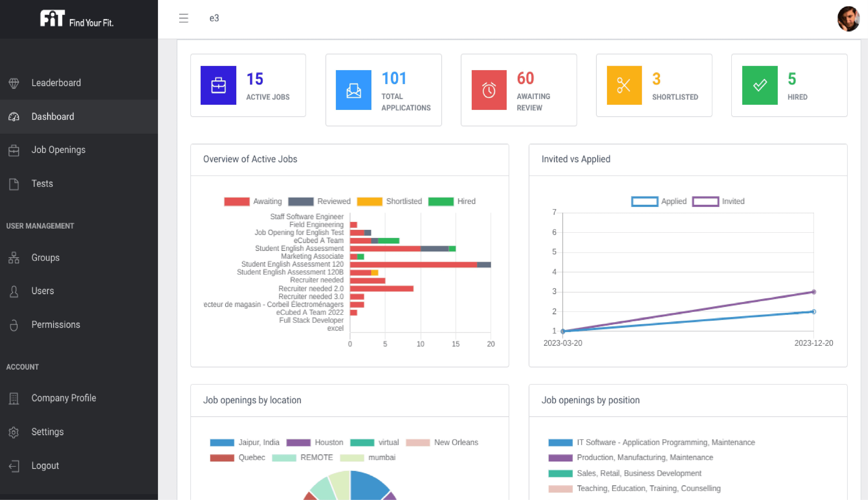Click REMOTE legend color swatch
The width and height of the screenshot is (868, 500).
click(284, 458)
